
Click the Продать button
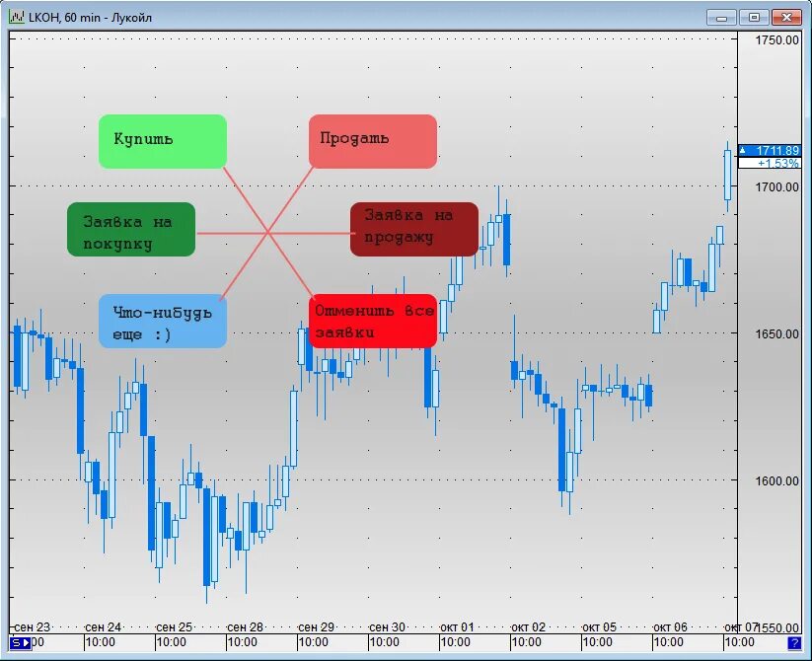372,140
